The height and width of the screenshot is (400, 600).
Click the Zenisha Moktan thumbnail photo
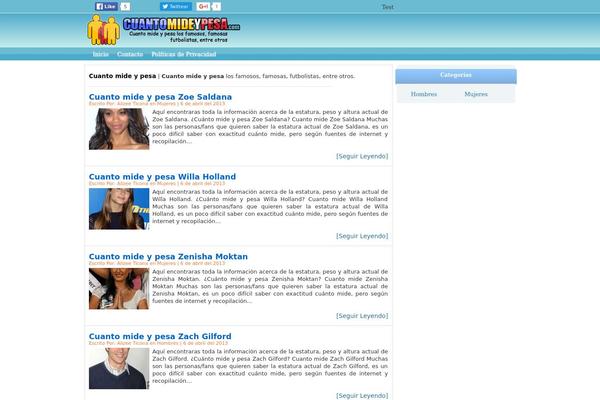pyautogui.click(x=119, y=289)
